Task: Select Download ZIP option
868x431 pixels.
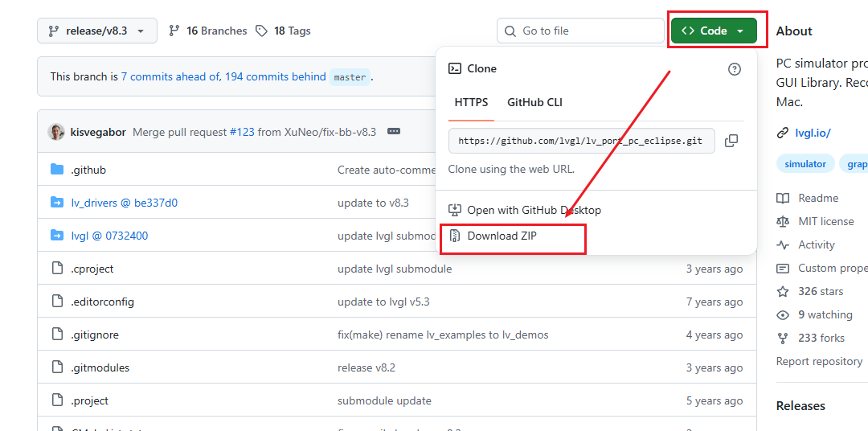Action: point(502,236)
